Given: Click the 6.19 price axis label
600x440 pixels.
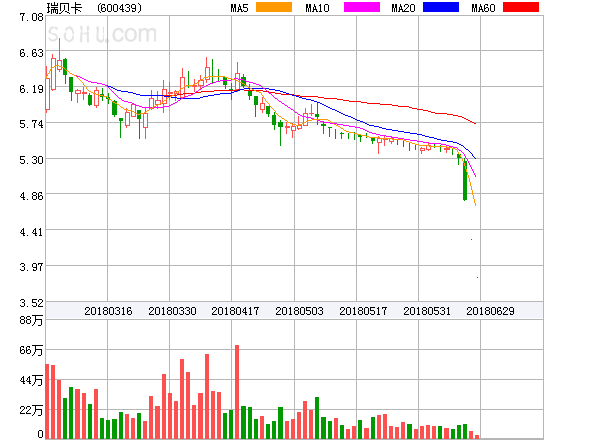Looking at the screenshot, I should (x=31, y=89).
